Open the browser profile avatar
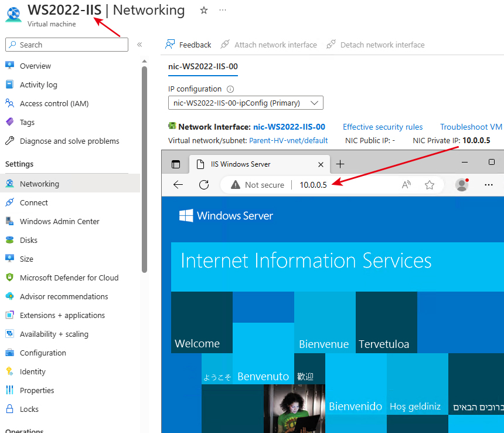The width and height of the screenshot is (504, 433). point(462,185)
